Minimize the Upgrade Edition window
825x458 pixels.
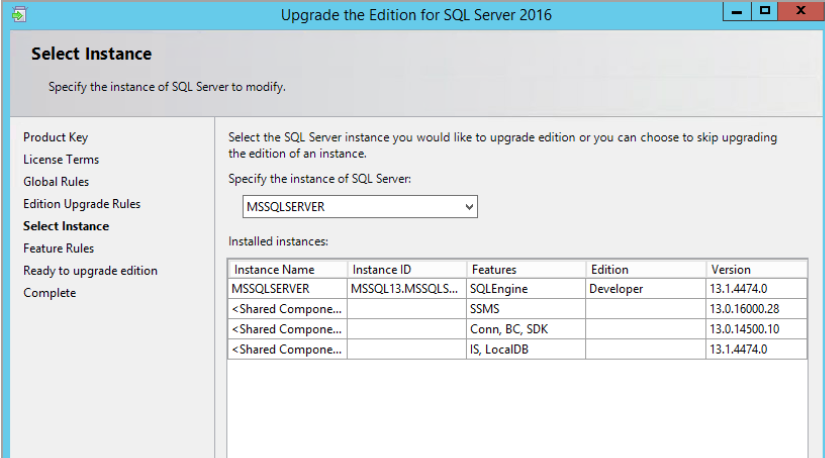pyautogui.click(x=737, y=11)
